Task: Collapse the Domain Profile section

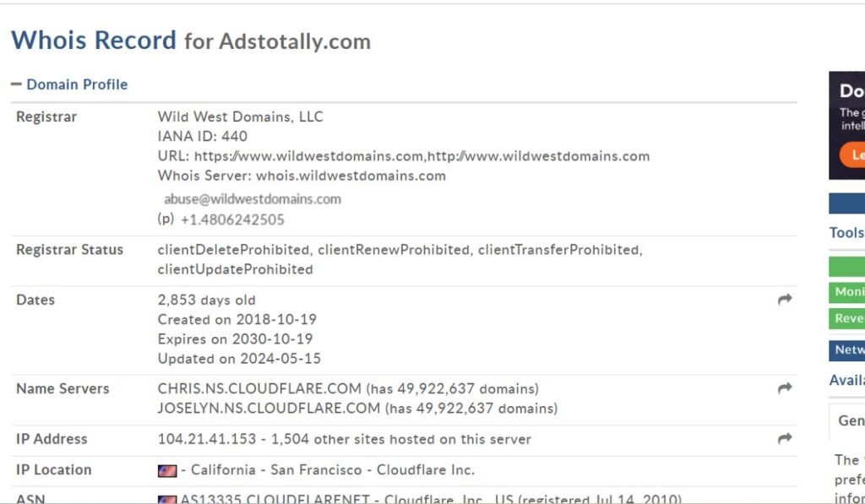Action: [69, 84]
